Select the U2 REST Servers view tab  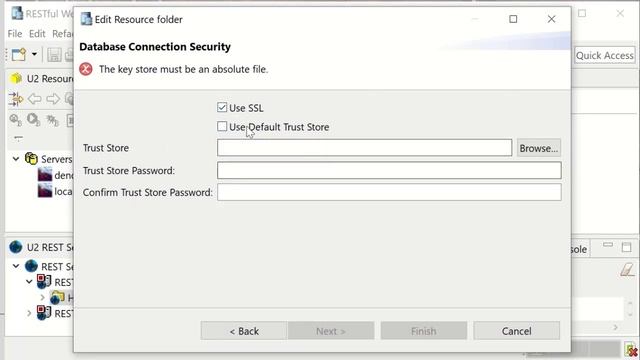click(x=42, y=247)
